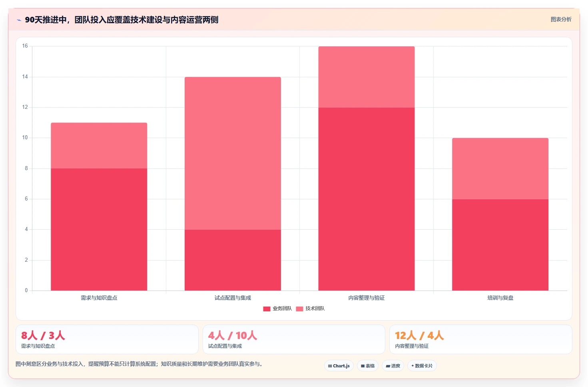Click the lightning icon before the title
Viewport: 588px width, 387px height.
(x=19, y=20)
